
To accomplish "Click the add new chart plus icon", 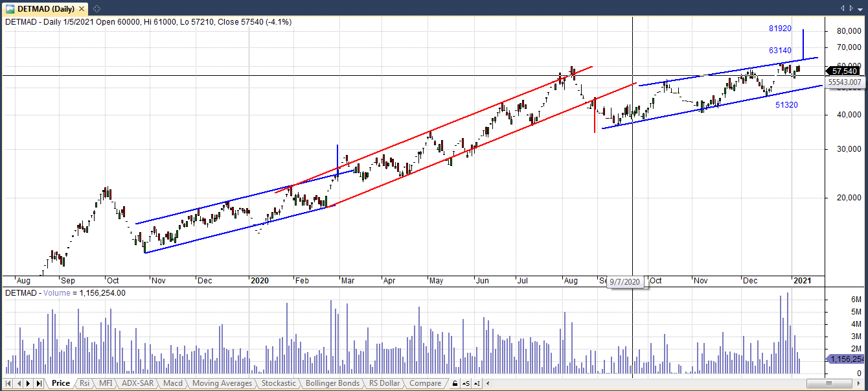I will (x=97, y=8).
